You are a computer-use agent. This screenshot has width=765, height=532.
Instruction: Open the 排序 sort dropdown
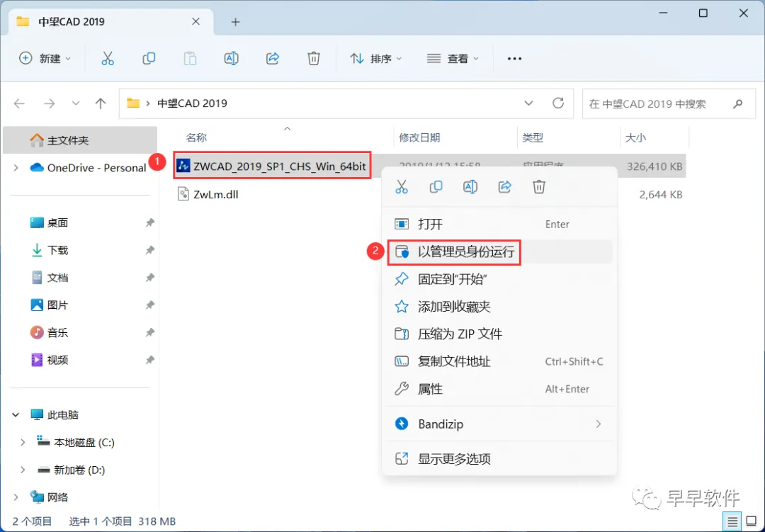click(375, 59)
